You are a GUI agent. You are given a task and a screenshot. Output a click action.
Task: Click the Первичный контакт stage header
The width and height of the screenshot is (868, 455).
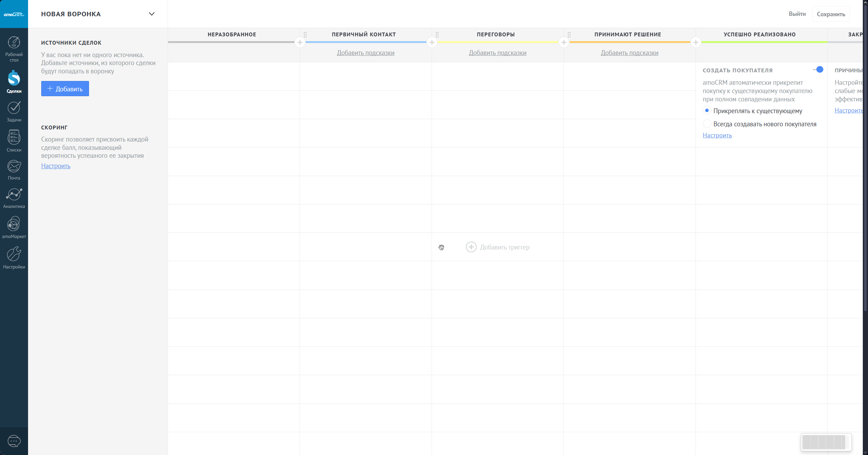364,35
